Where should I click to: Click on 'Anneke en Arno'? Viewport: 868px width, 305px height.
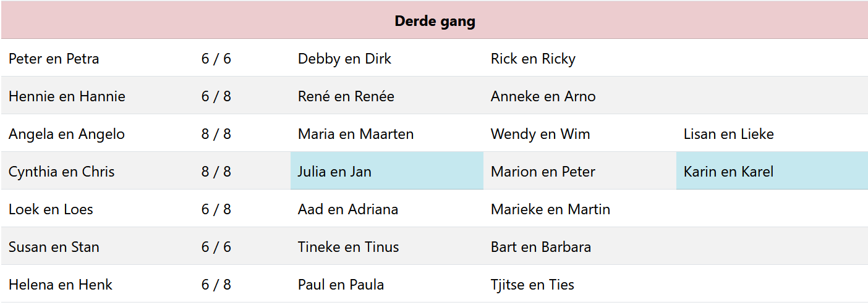543,96
